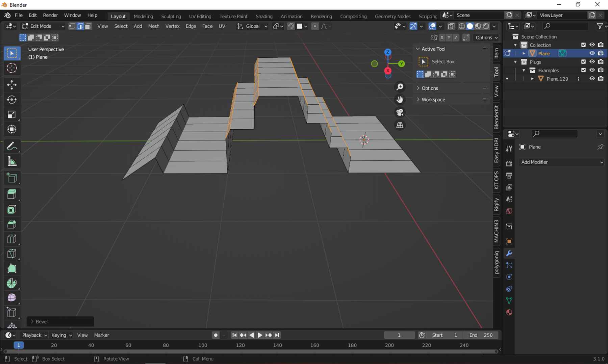
Task: Select the Smooth tool
Action: pos(12,298)
